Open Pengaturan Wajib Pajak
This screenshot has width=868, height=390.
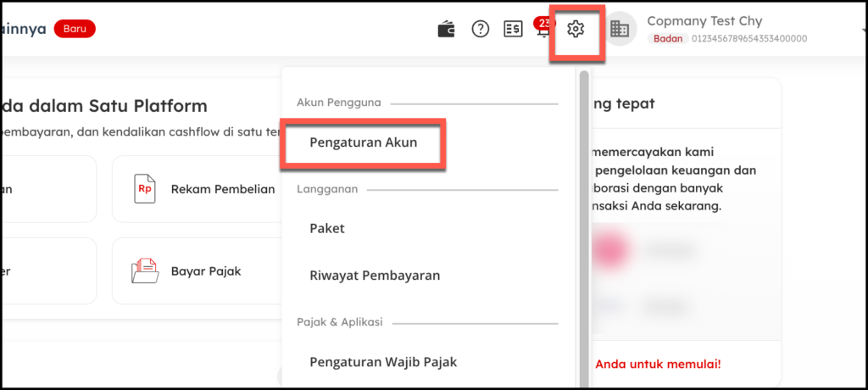coord(383,362)
